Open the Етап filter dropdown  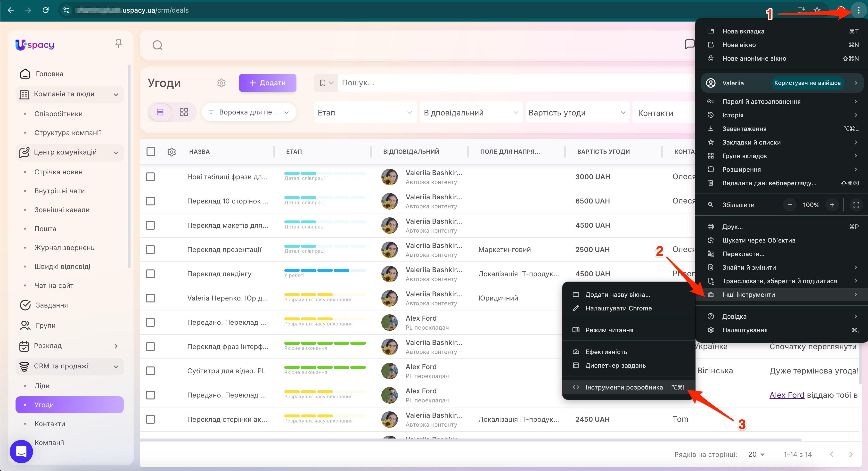(365, 113)
